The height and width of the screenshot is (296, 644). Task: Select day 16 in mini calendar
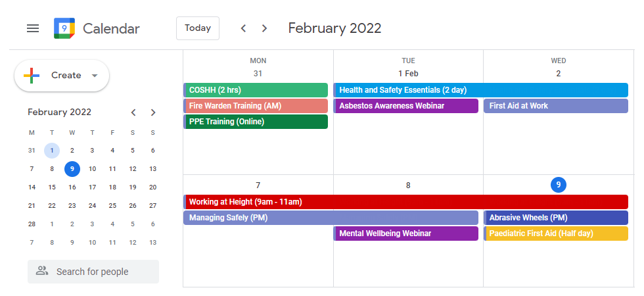coord(72,187)
